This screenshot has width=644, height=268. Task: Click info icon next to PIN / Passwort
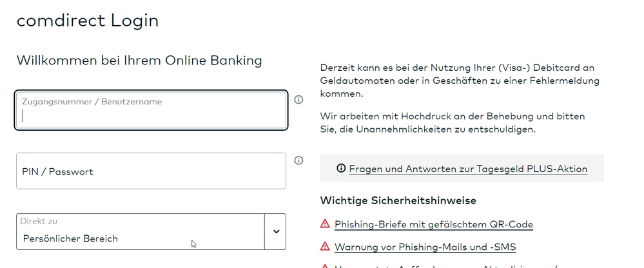(298, 160)
